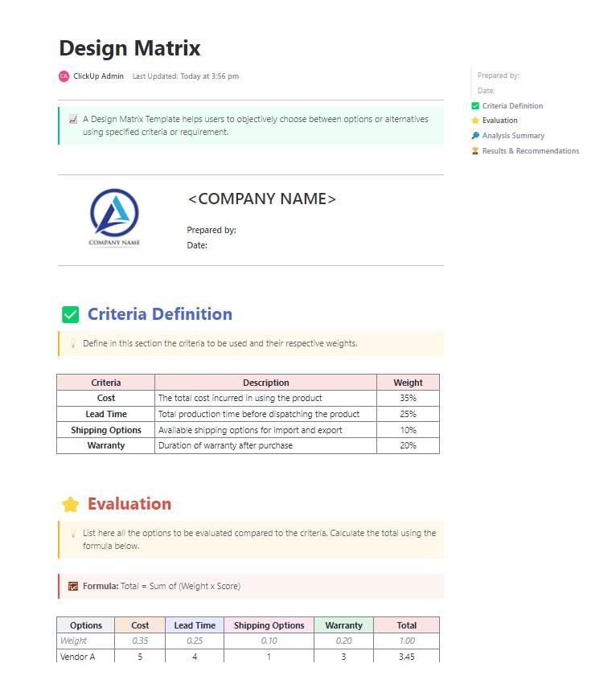
Task: Click the 0.20 weight cell
Action: [343, 641]
